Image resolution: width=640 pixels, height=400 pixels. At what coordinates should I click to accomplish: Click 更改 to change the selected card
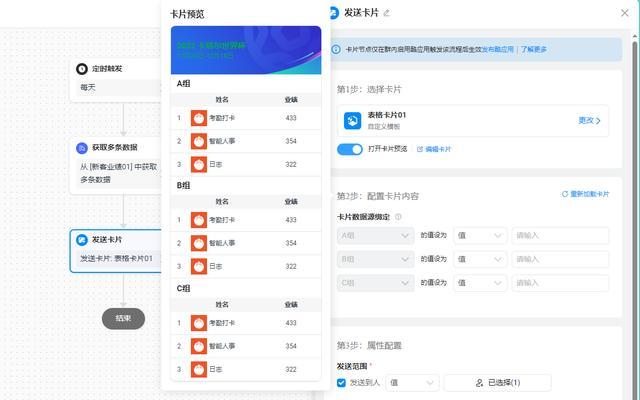click(x=589, y=120)
